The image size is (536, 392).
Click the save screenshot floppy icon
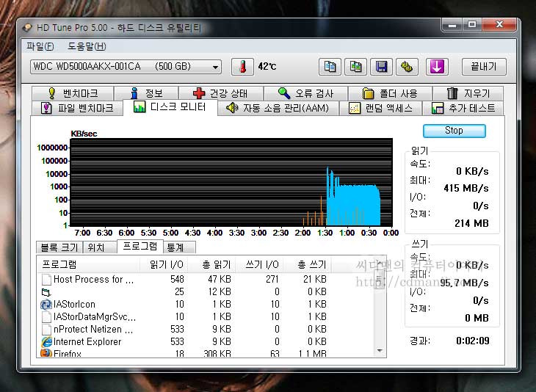(x=381, y=66)
